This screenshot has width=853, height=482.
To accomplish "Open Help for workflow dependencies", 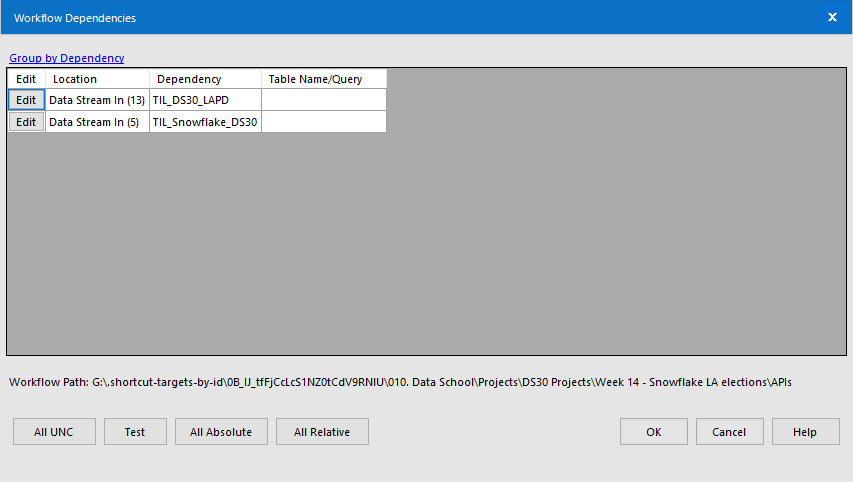I will (806, 431).
